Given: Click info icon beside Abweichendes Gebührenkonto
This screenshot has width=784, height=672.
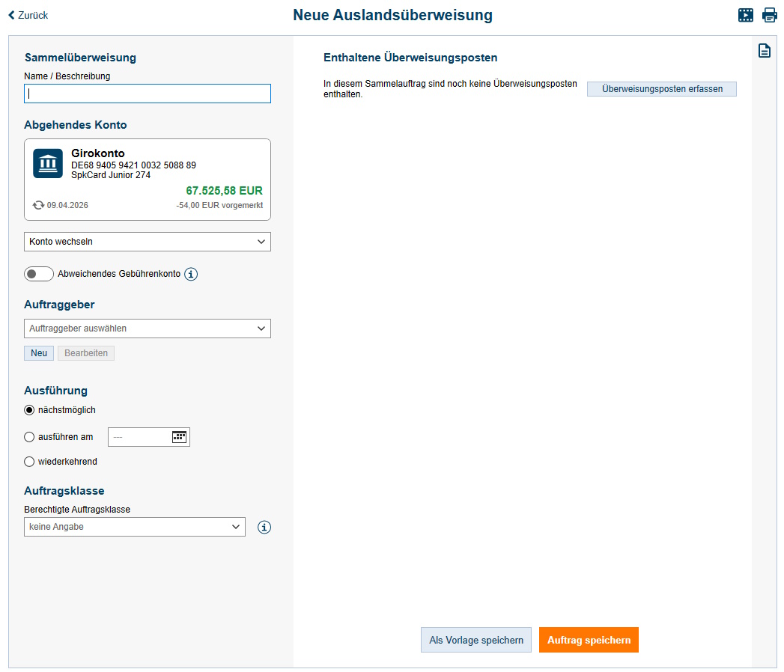Looking at the screenshot, I should (191, 274).
